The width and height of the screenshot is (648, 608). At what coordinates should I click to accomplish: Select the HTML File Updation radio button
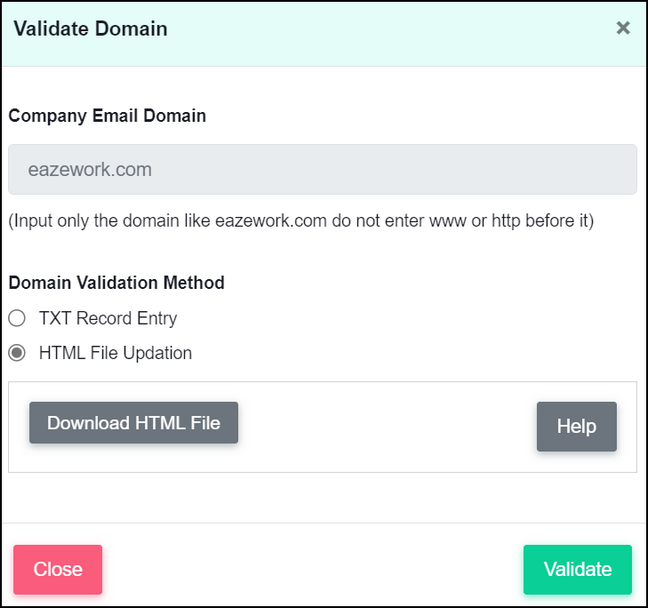click(x=17, y=353)
